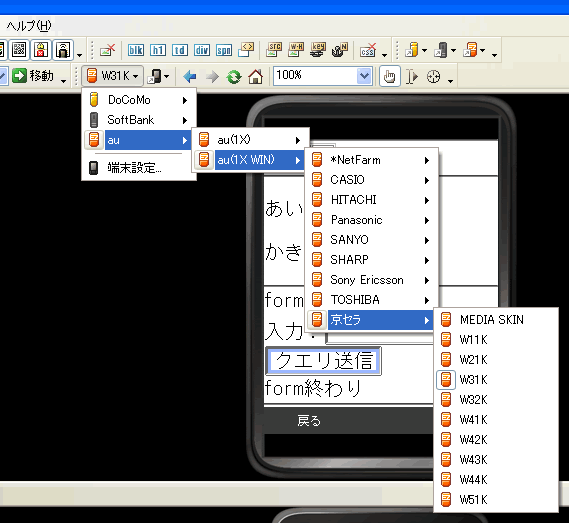Click the padlock person security icon
Screen dimensions: 569x523
[41, 50]
